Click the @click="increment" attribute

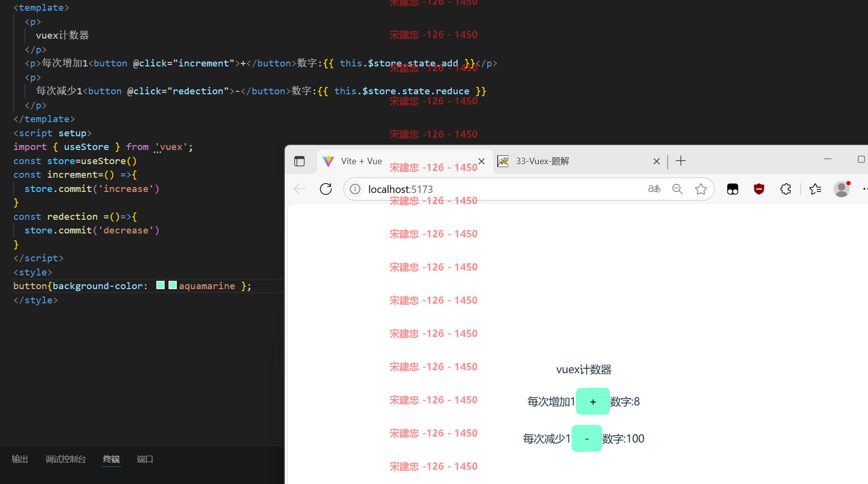pos(184,63)
